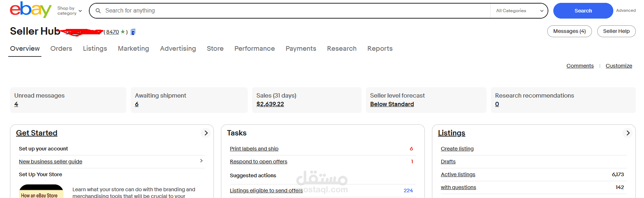
Task: Click the search magnifier icon
Action: (98, 11)
